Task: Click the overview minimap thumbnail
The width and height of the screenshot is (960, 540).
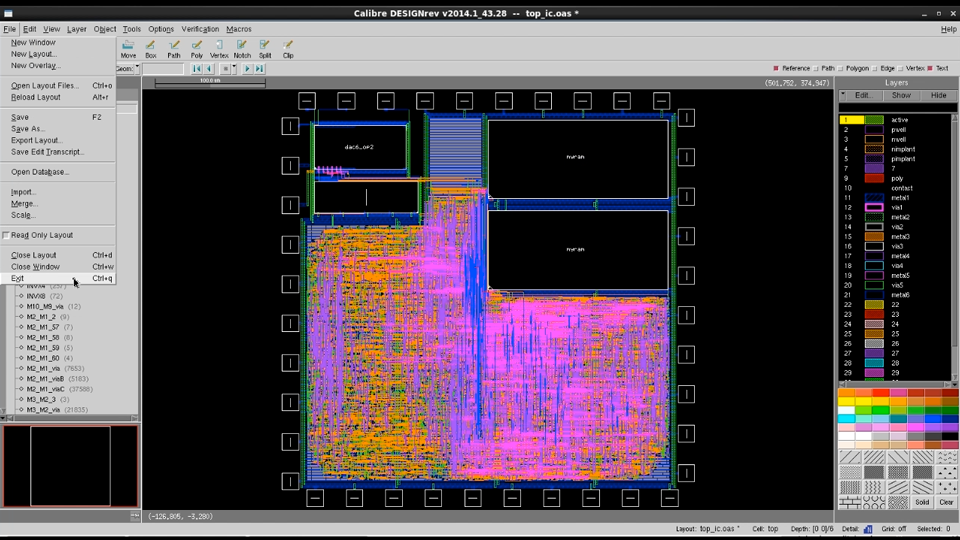Action: click(70, 466)
